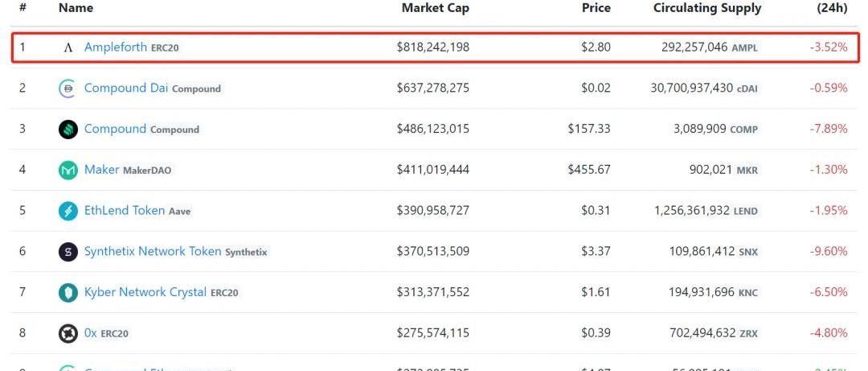The image size is (868, 371).
Task: Click the Synthetix Network Token icon
Action: tap(68, 252)
